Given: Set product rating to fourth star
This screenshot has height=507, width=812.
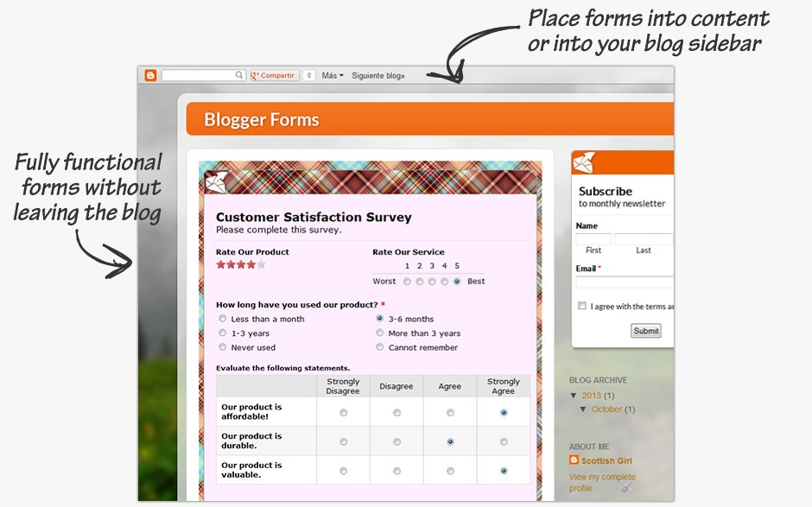Looking at the screenshot, I should point(251,264).
